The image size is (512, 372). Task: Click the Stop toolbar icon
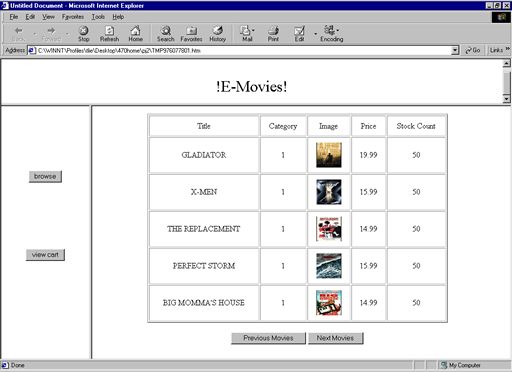pos(84,34)
